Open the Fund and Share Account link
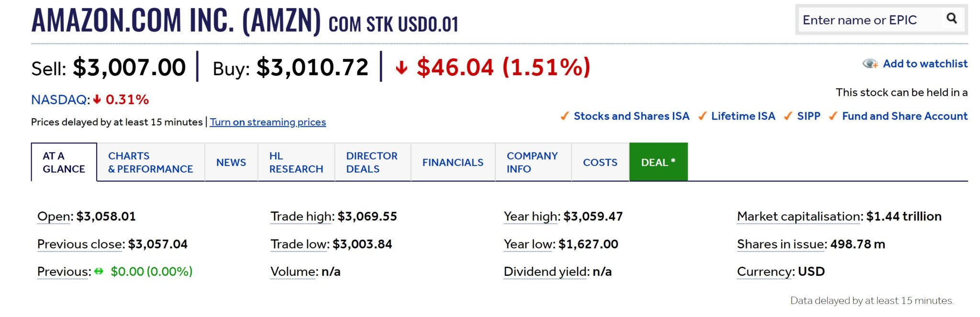Viewport: 980px width, 317px height. click(x=905, y=116)
